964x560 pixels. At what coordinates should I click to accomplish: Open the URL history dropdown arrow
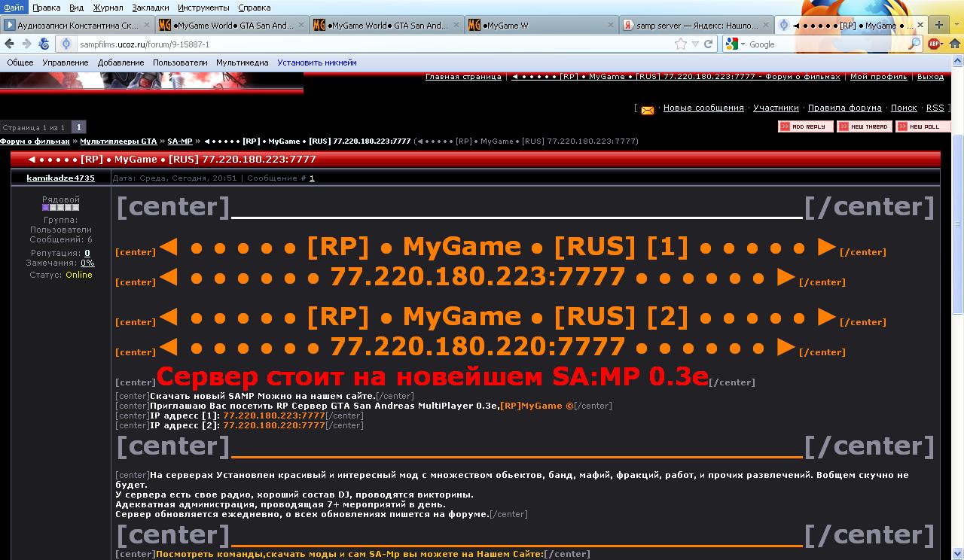coord(695,44)
